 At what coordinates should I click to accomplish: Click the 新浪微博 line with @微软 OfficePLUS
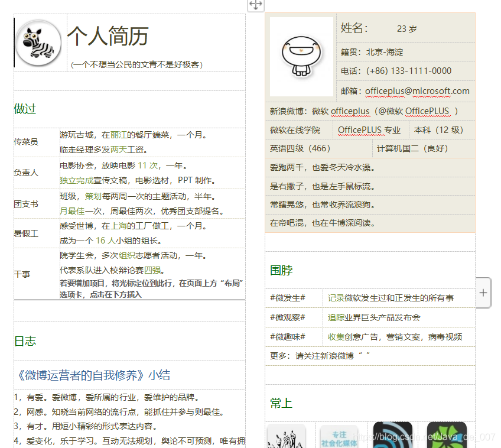(x=363, y=111)
